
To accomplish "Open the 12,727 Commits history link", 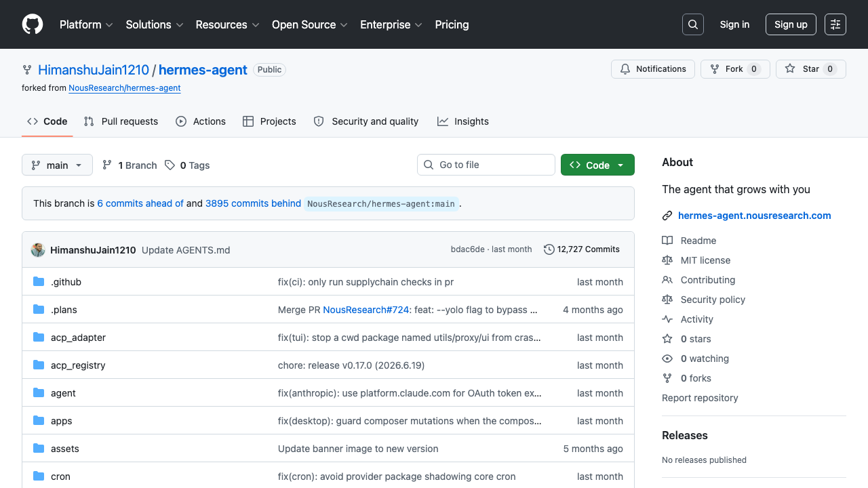I will point(582,249).
